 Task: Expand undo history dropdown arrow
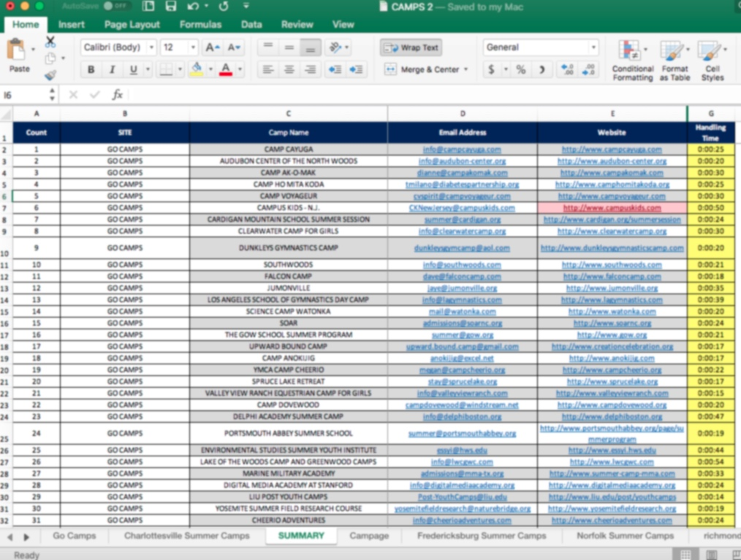pyautogui.click(x=207, y=6)
